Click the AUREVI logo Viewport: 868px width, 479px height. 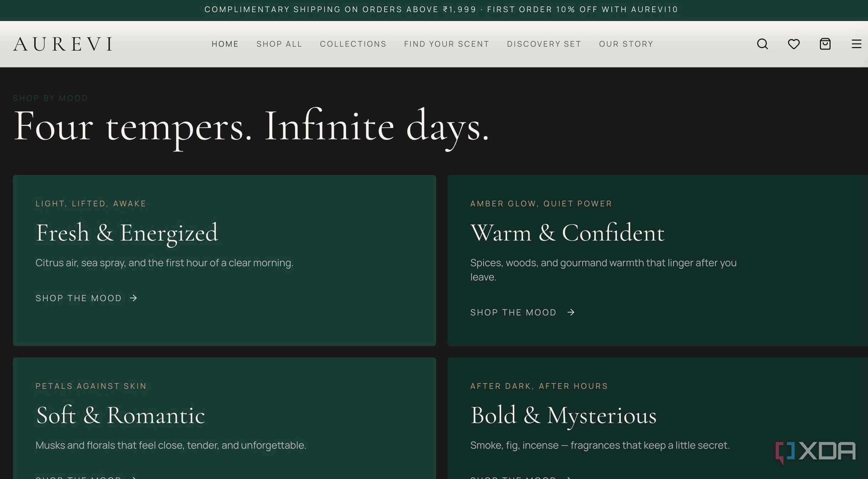tap(63, 44)
